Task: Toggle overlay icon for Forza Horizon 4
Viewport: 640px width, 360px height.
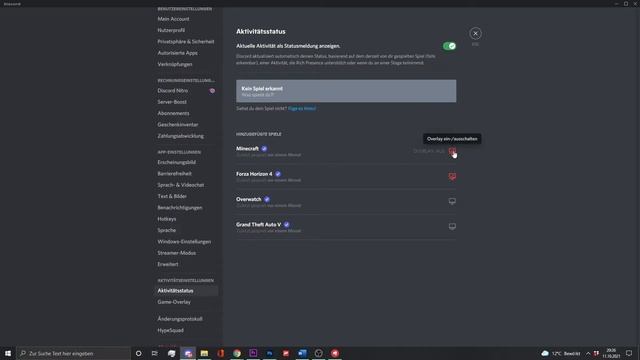Action: (452, 176)
